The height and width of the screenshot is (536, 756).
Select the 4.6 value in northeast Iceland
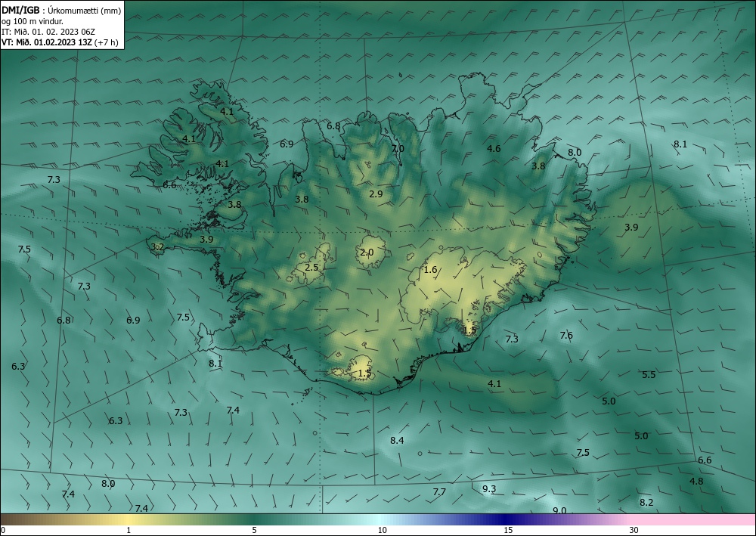pos(494,148)
